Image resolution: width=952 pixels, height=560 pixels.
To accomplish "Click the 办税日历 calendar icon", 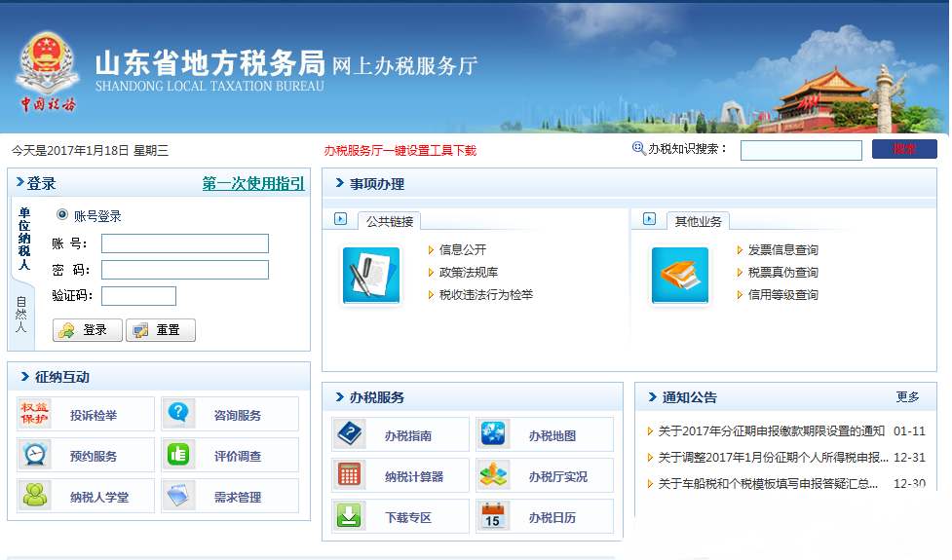I will (493, 516).
